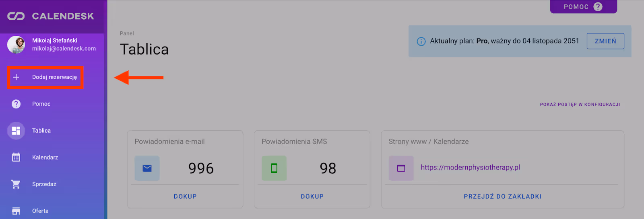This screenshot has width=644, height=219.
Task: Select Sprzedaż in the sidebar menu
Action: click(44, 184)
